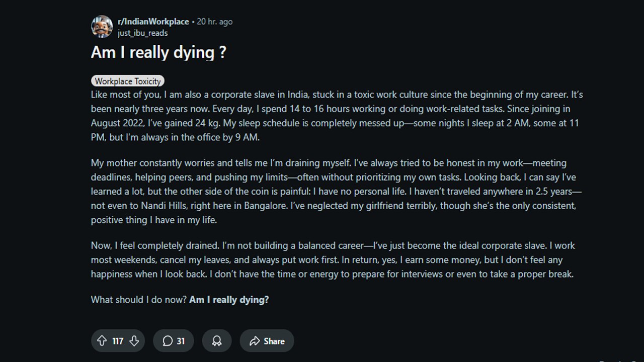
Task: Filter by the Workplace Toxicity flair
Action: pos(128,81)
